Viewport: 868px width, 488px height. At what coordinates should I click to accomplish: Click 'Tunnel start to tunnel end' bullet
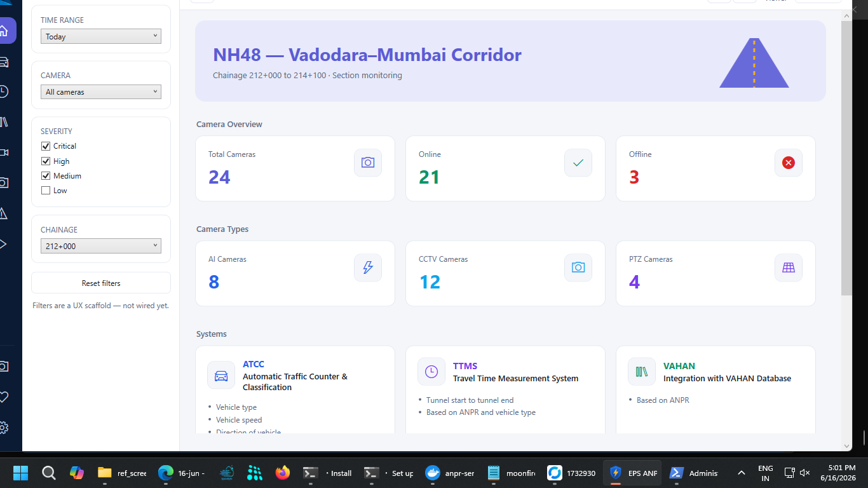click(x=470, y=400)
